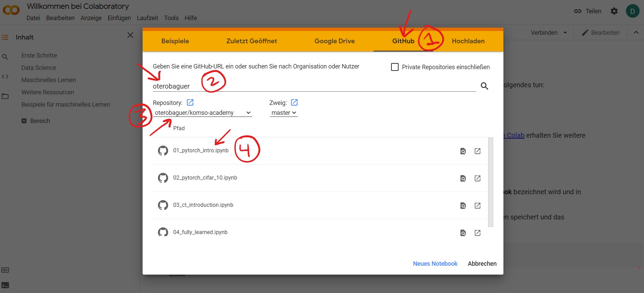Viewport: 644px width, 293px height.
Task: Open the Anzeige menu
Action: (x=91, y=18)
